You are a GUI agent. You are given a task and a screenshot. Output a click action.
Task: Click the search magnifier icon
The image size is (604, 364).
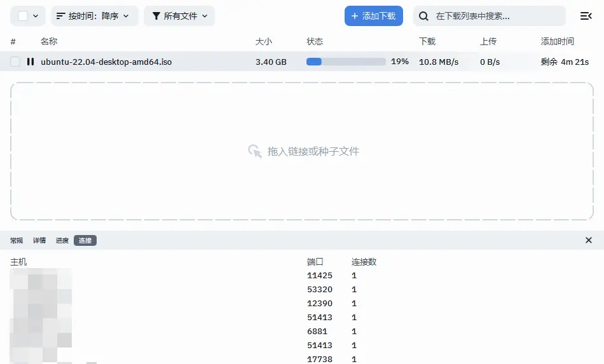coord(423,16)
